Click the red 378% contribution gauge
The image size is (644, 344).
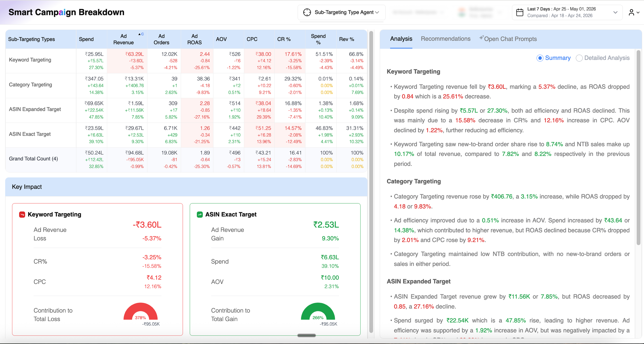[140, 312]
